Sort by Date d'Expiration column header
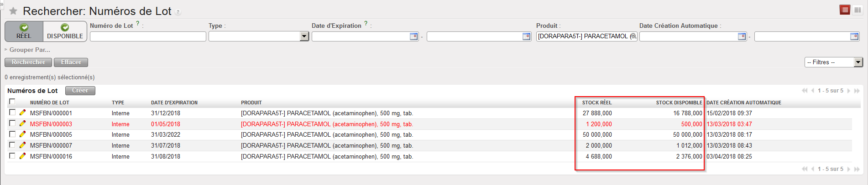 point(174,103)
